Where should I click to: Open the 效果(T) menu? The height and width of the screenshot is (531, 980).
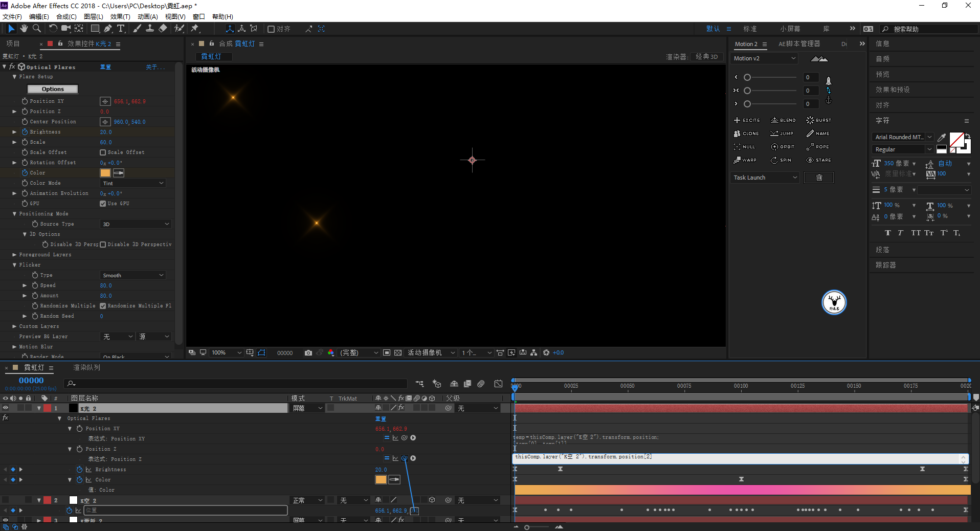pos(120,17)
